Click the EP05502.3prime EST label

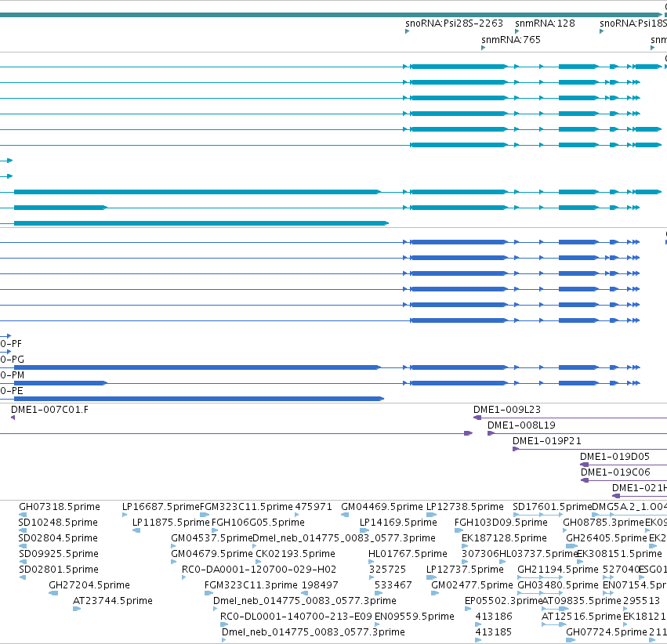coord(504,601)
